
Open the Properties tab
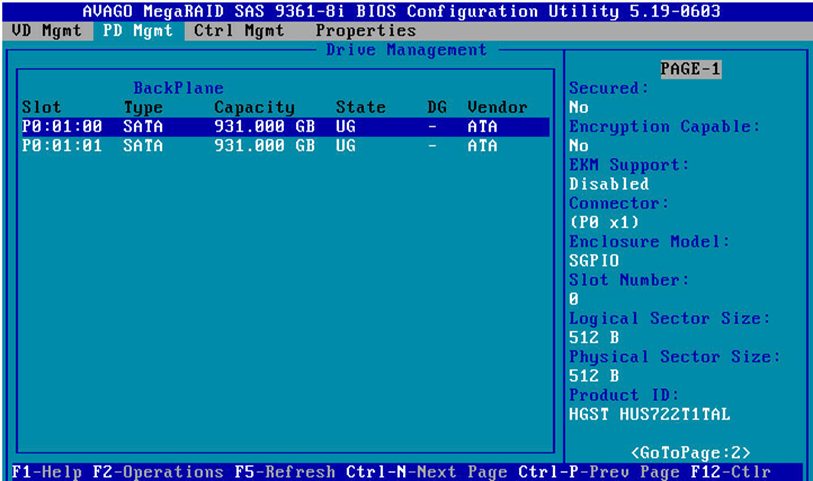click(x=366, y=31)
